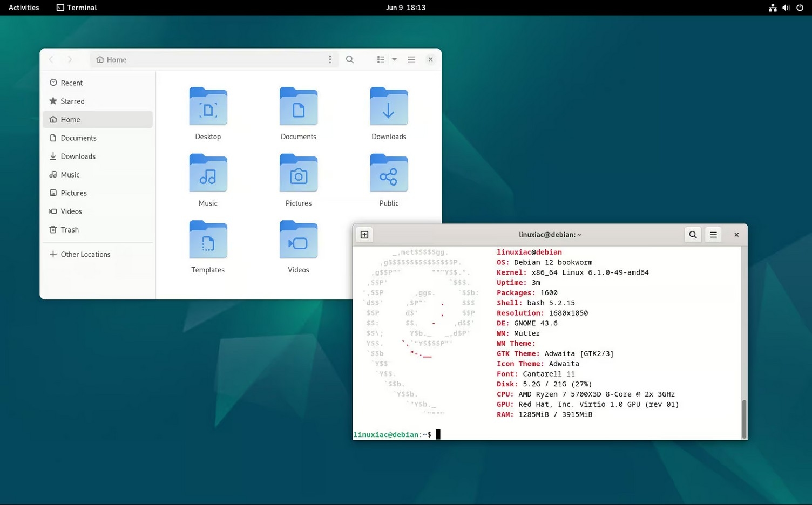Open the Music folder icon in grid
Image resolution: width=812 pixels, height=505 pixels.
coord(208,173)
